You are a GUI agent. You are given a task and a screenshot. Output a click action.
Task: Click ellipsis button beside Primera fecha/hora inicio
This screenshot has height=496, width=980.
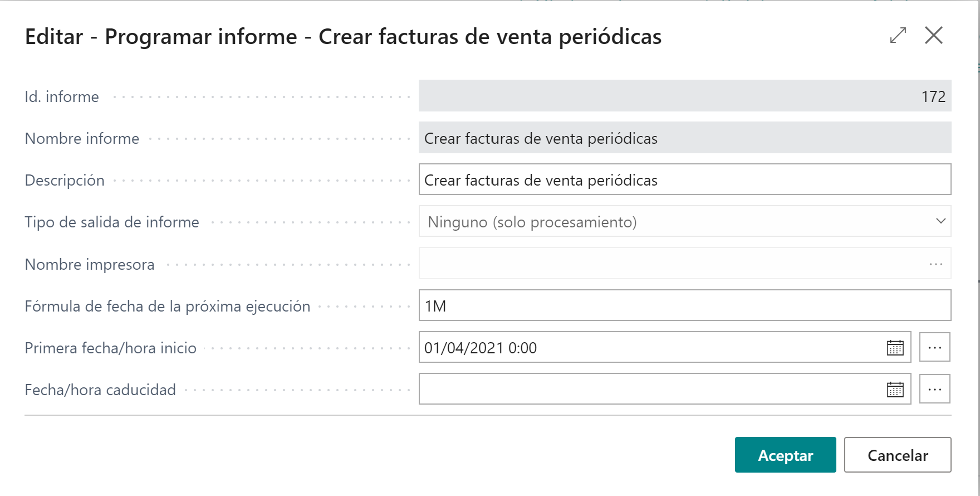click(x=934, y=347)
